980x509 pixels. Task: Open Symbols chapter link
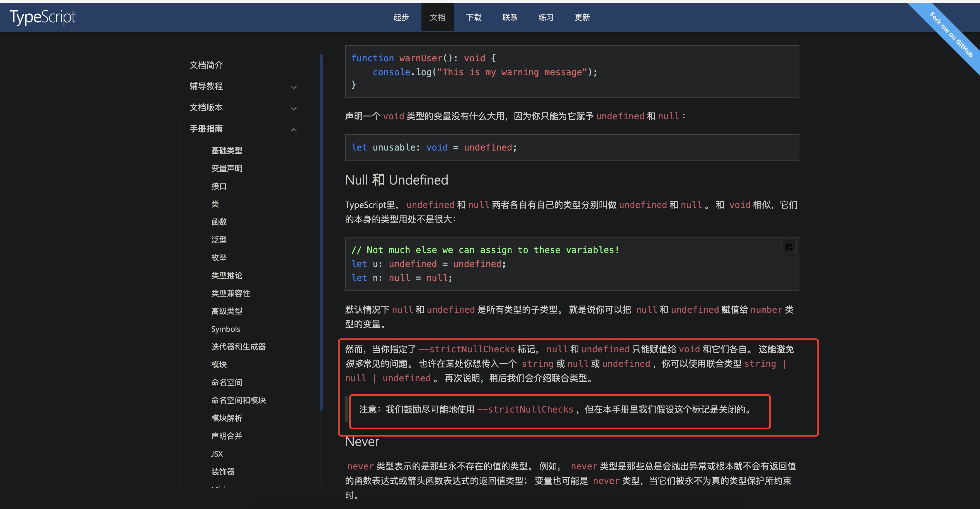(225, 329)
